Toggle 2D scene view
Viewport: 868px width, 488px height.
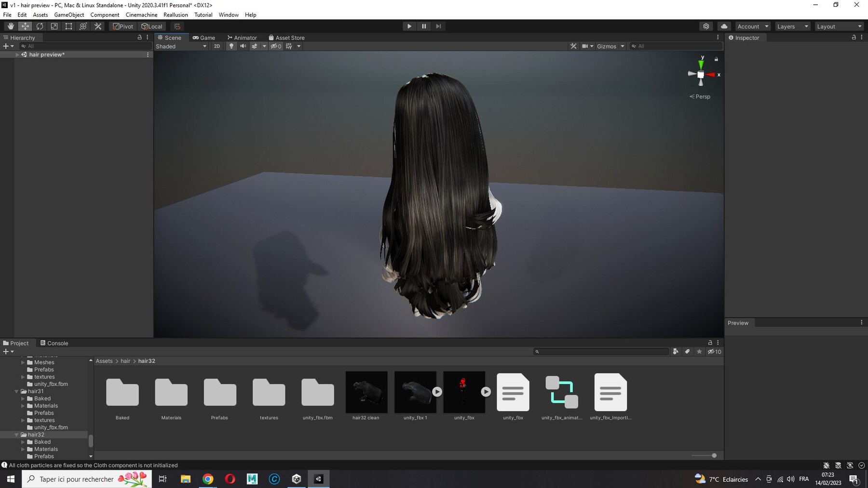point(217,46)
